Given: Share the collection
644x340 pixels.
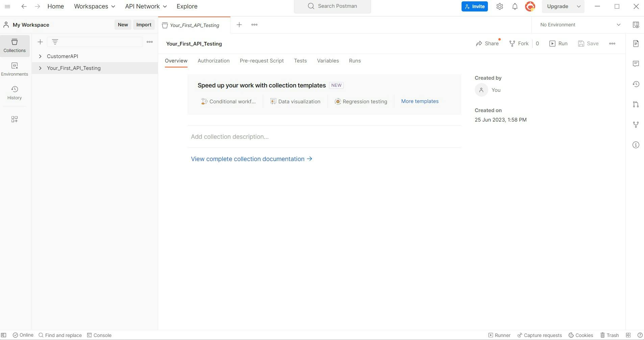Looking at the screenshot, I should point(487,44).
